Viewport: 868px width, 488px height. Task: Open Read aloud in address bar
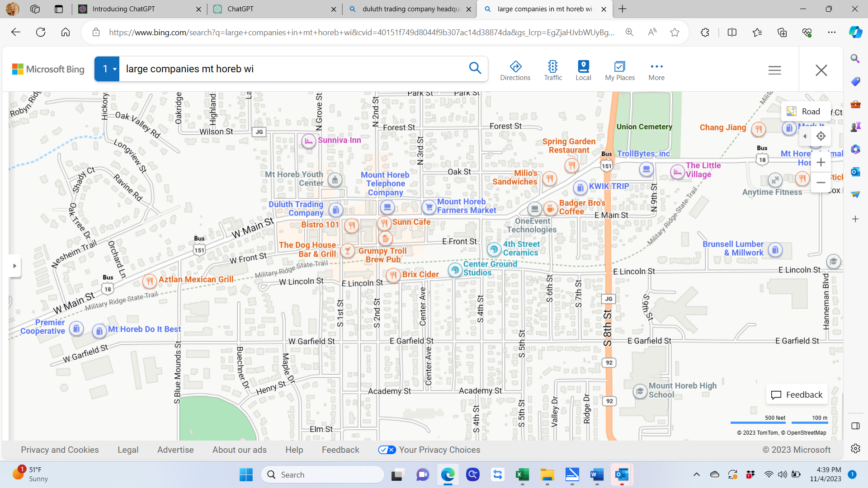652,32
